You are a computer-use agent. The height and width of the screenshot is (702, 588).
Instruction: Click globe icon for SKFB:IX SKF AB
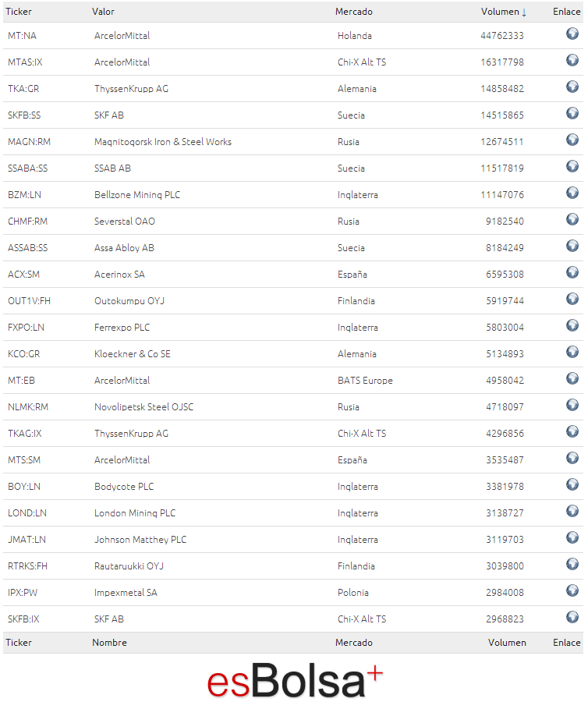pos(572,617)
